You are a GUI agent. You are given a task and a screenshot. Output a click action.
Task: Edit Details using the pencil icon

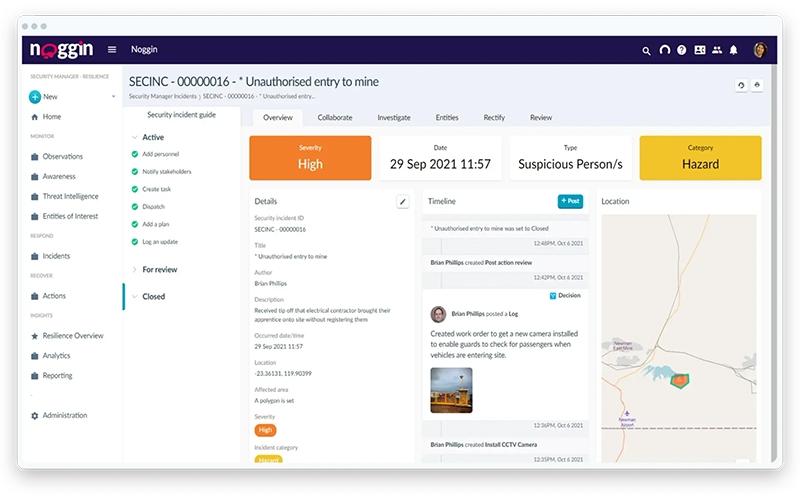point(403,202)
